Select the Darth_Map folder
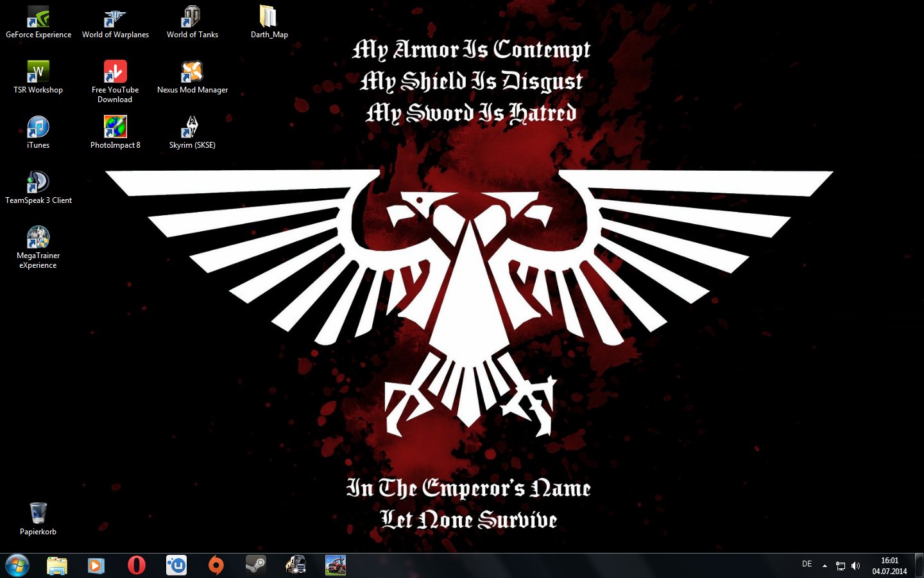 point(269,17)
